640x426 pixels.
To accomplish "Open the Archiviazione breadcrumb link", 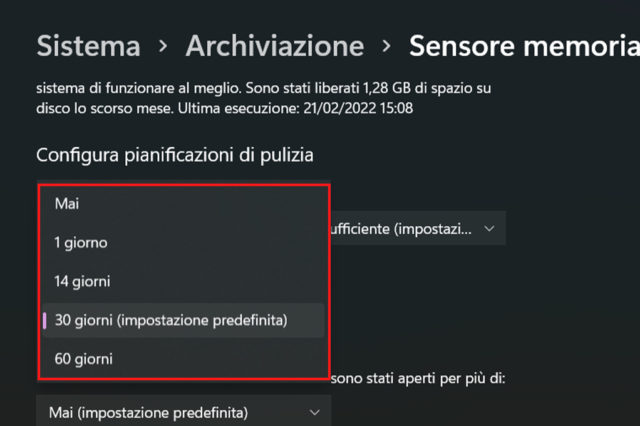I will (274, 46).
